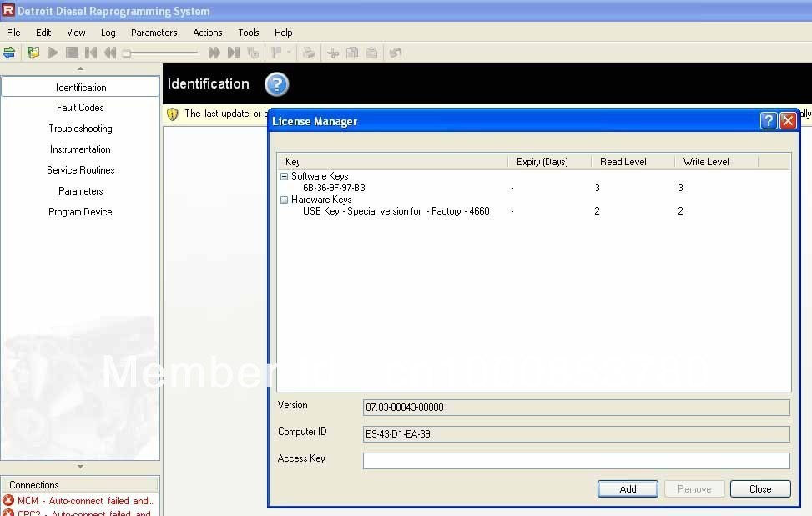
Task: Select the USB Key Factory 4660 row
Action: [x=396, y=211]
